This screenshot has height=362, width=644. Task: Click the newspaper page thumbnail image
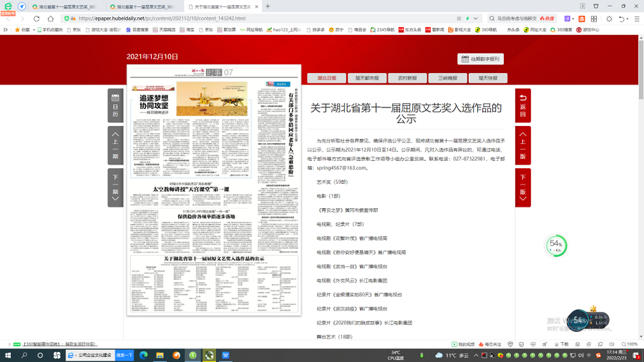213,190
